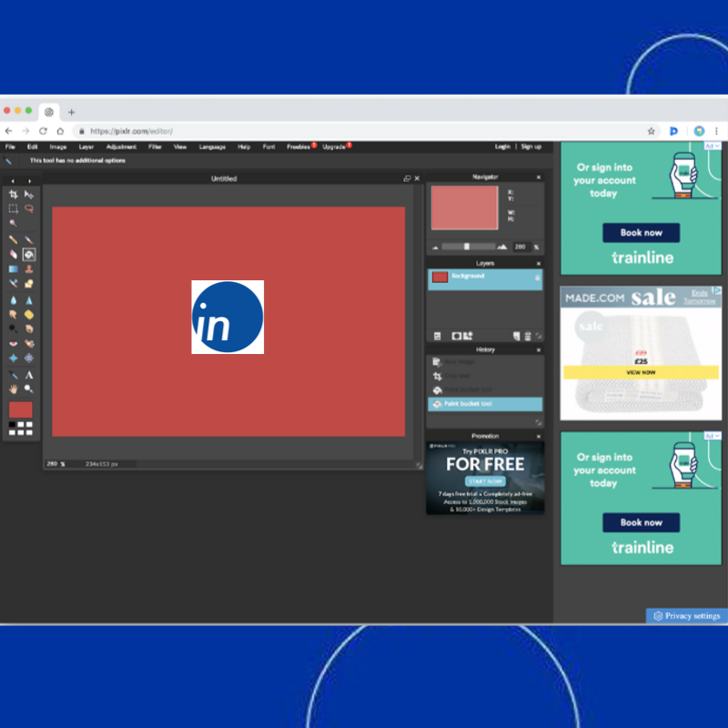728x728 pixels.
Task: Select the Type text tool
Action: tap(29, 375)
